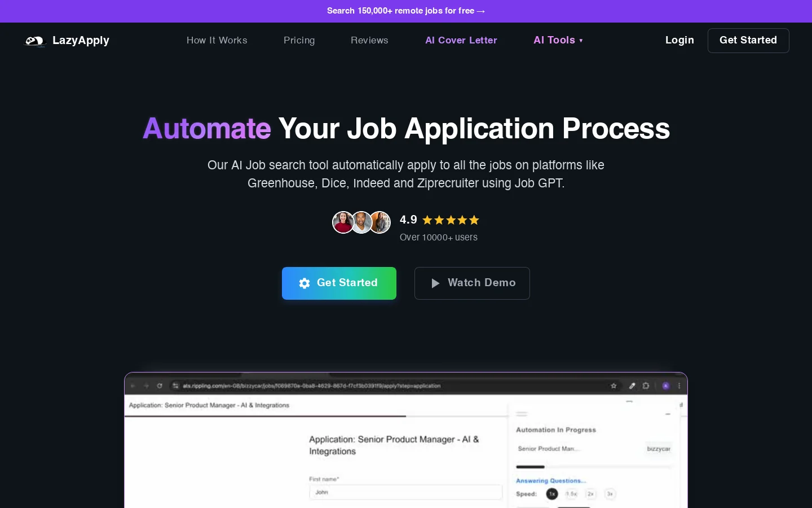Click the Automation In Progress heading
The height and width of the screenshot is (508, 812).
coord(556,430)
